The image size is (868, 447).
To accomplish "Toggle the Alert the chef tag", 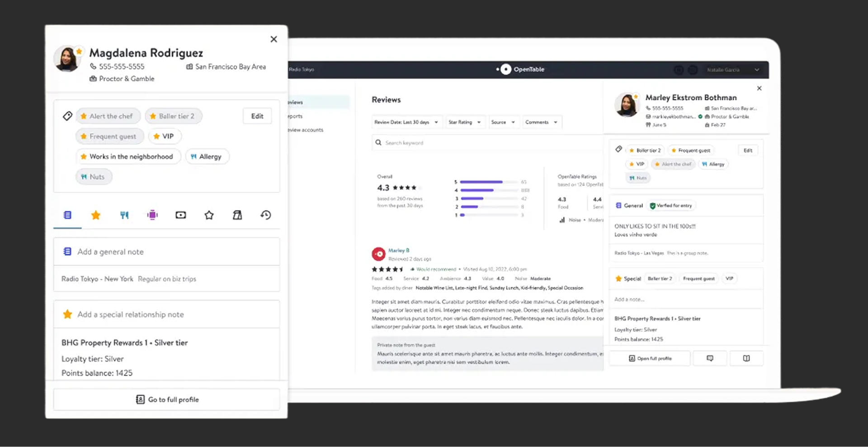I will click(x=108, y=116).
